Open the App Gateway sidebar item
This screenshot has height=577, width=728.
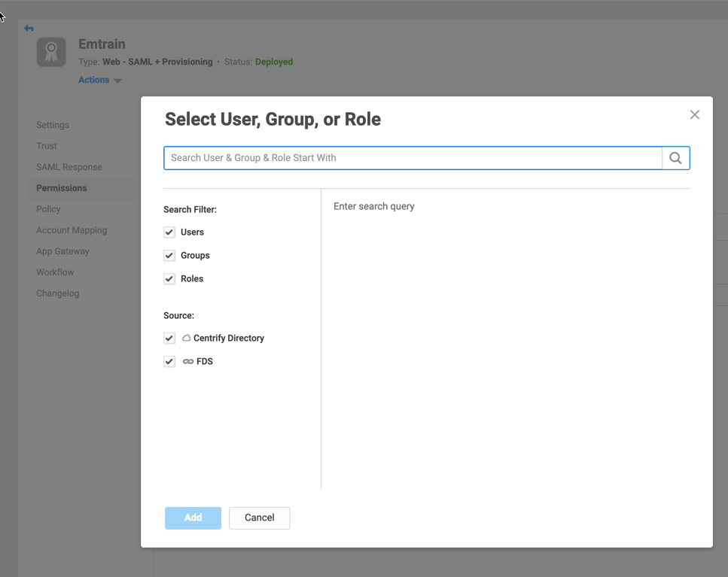tap(62, 251)
